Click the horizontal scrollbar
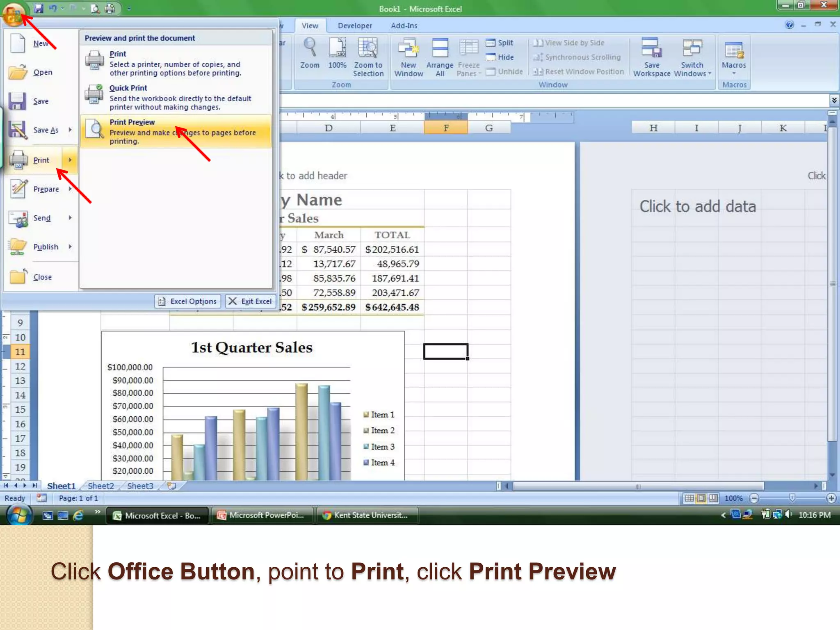The image size is (840, 630). point(638,486)
